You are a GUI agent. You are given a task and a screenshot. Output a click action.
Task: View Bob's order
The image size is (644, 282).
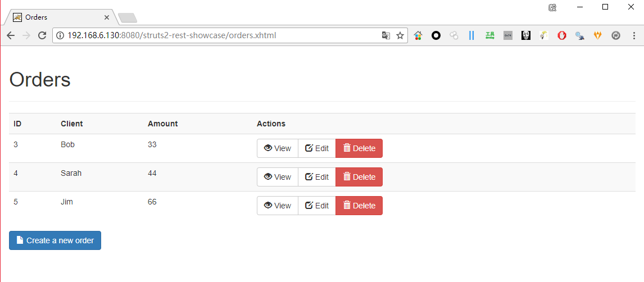pos(277,148)
